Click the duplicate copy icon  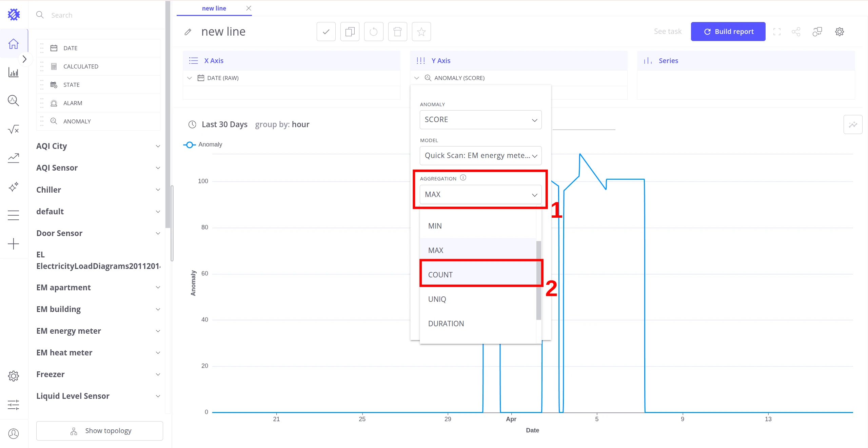coord(350,32)
